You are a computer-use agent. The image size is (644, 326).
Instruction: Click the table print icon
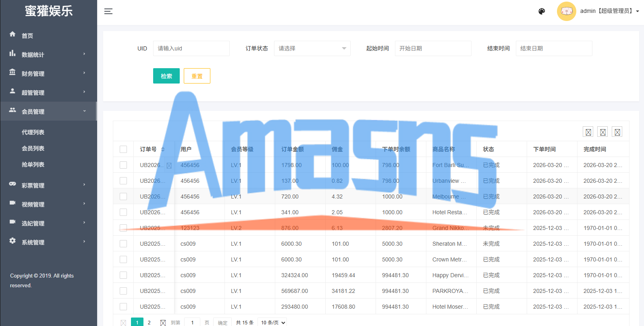(x=617, y=132)
